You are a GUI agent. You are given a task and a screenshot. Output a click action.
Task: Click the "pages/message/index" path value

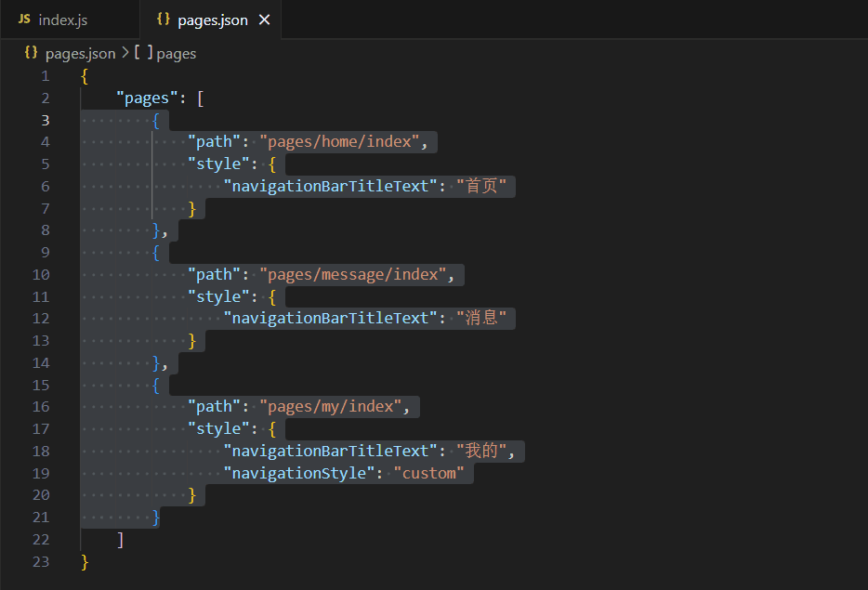click(x=359, y=275)
